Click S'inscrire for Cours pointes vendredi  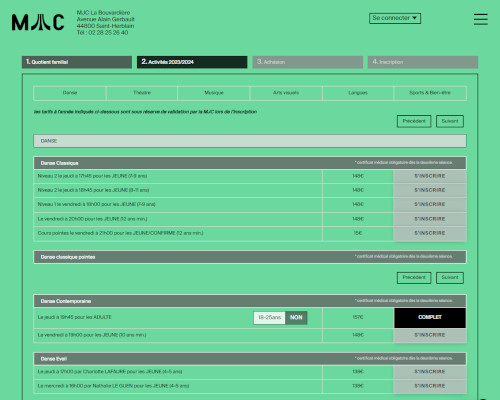(430, 233)
